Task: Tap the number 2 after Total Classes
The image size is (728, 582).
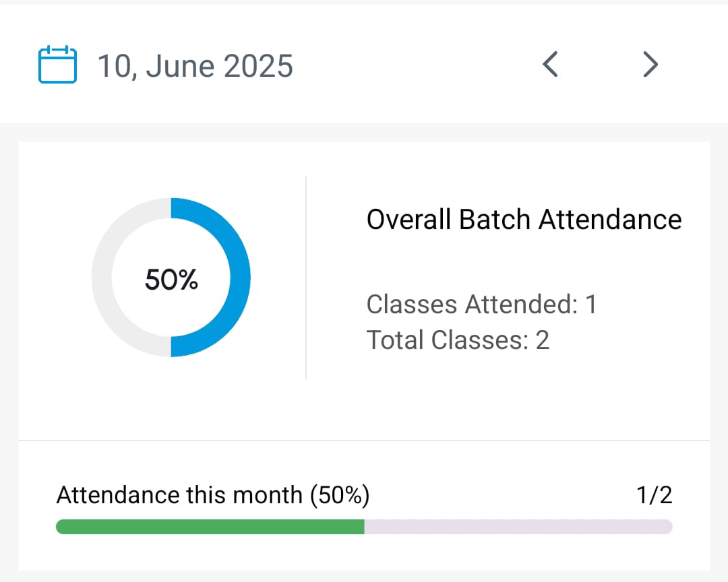Action: (x=543, y=339)
